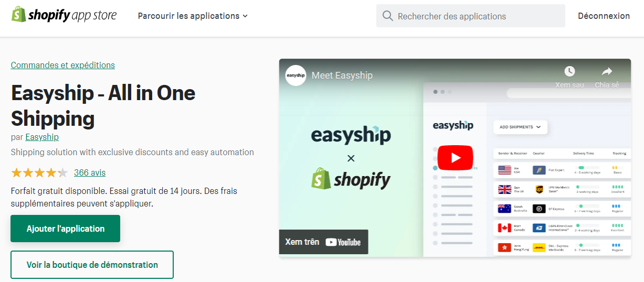This screenshot has height=282, width=644.
Task: Click the USA flag row in video preview
Action: 562,170
